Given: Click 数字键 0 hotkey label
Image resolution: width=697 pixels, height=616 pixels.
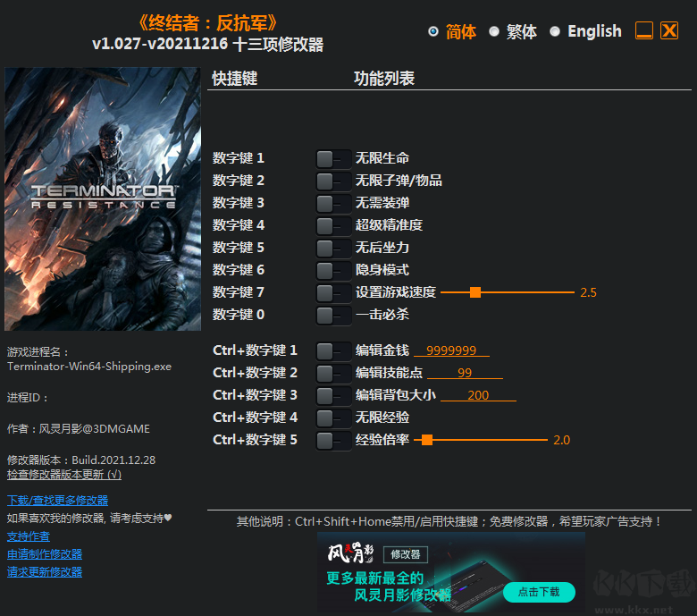Looking at the screenshot, I should pos(239,315).
